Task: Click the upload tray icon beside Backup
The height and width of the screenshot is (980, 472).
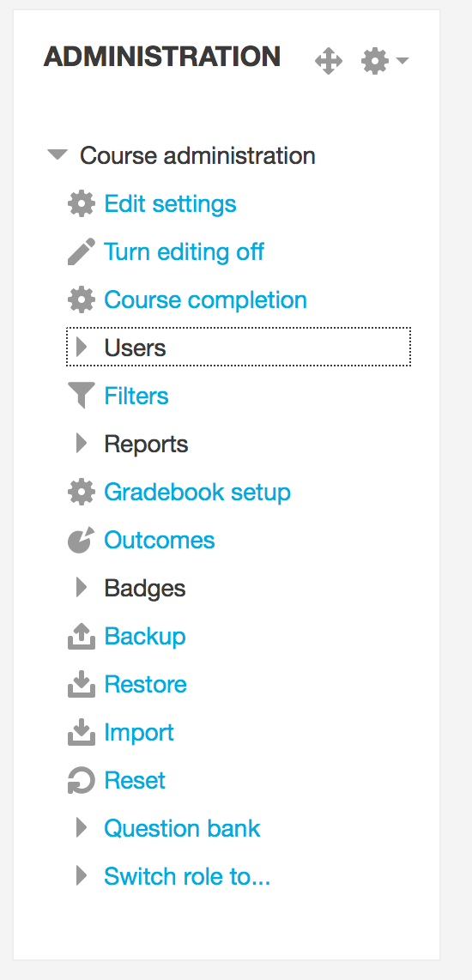Action: tap(82, 636)
